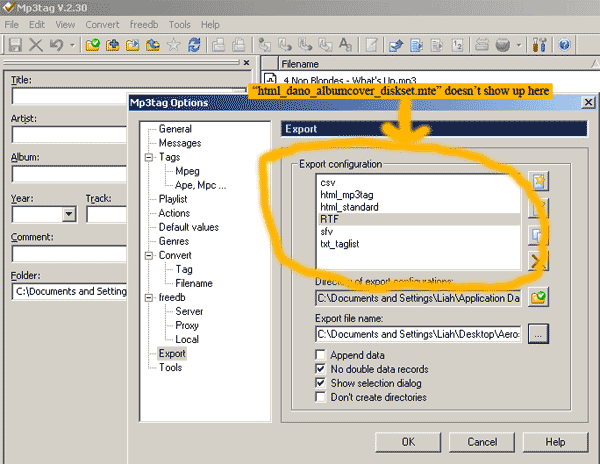Select txt_taglist export configuration
Screen dimensions: 600x464
419,244
